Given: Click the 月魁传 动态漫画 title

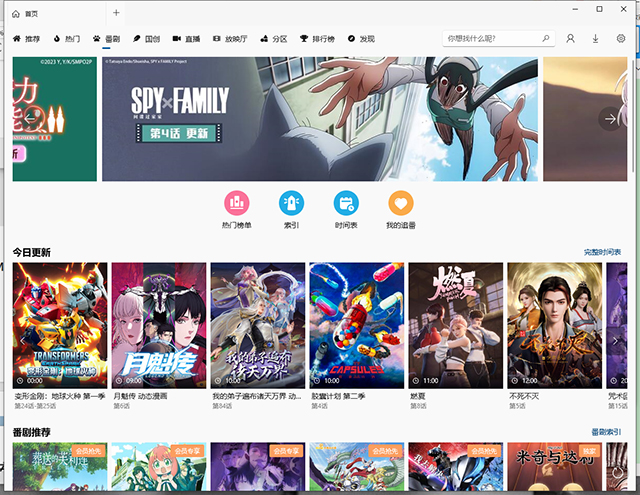Looking at the screenshot, I should click(140, 396).
